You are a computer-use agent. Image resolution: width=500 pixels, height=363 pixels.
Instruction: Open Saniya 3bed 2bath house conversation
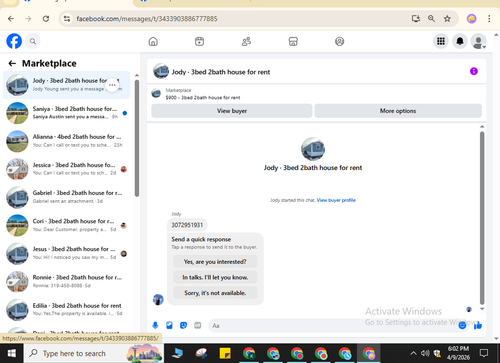(67, 113)
